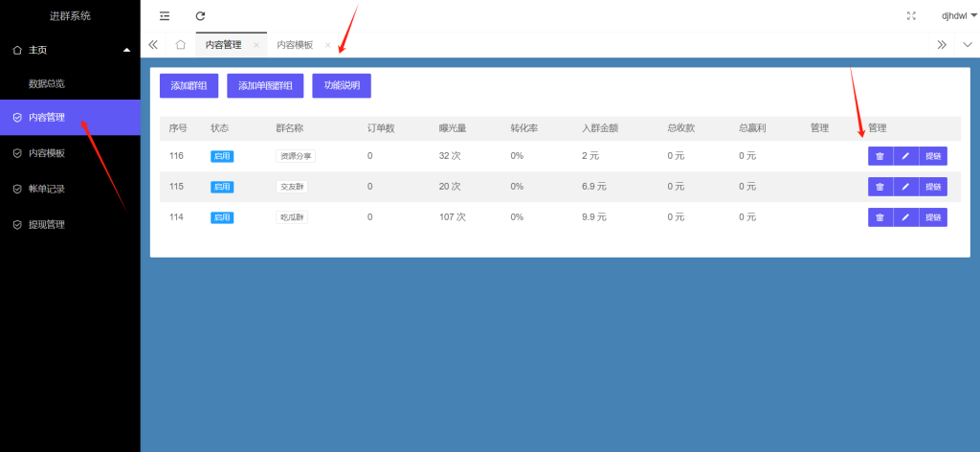Collapse the sidebar with the menu-fold icon
The width and height of the screenshot is (980, 452).
click(x=165, y=15)
